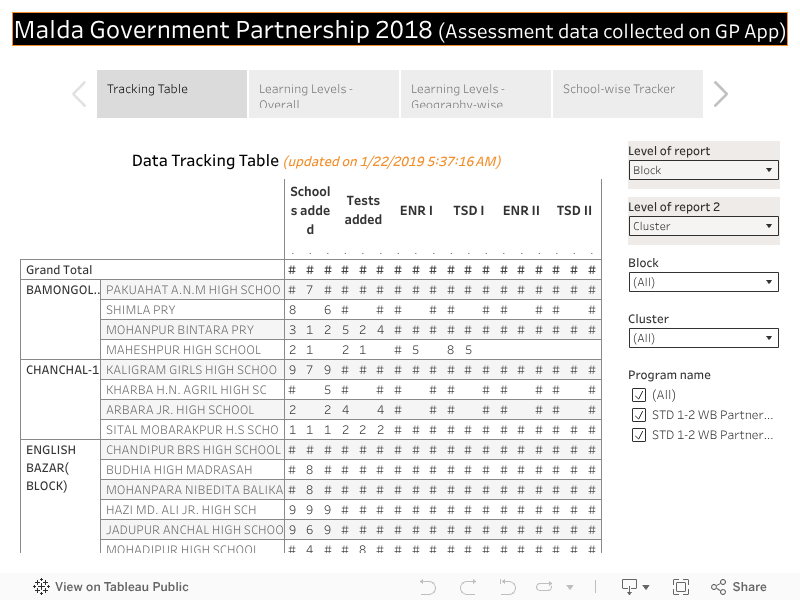Open the Block filter dropdown
Viewport: 800px width, 600px height.
pyautogui.click(x=703, y=282)
